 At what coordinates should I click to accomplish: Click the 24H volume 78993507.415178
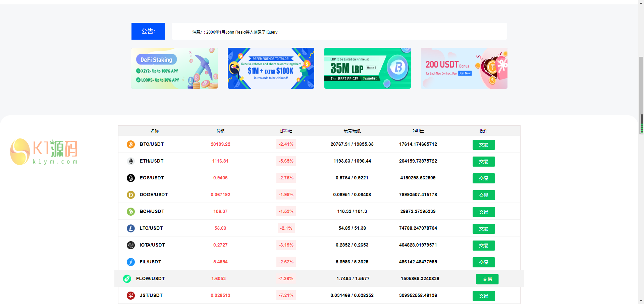(418, 194)
